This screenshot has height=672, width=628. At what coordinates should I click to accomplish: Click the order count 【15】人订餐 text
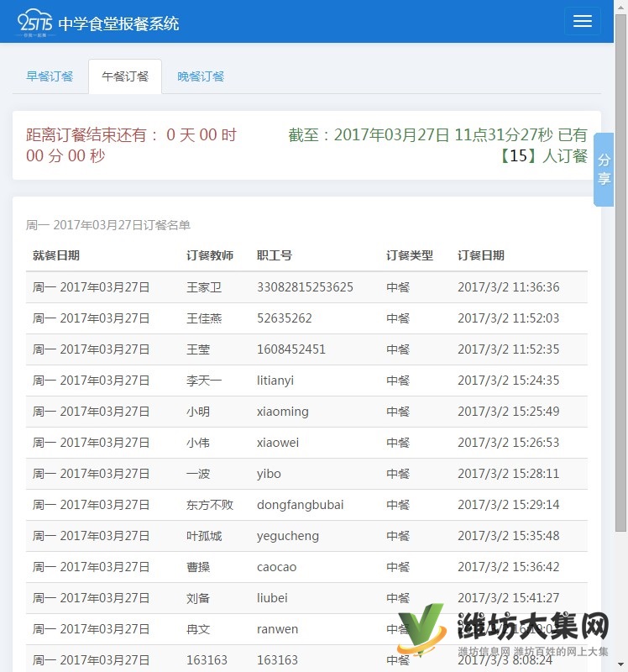tap(543, 155)
